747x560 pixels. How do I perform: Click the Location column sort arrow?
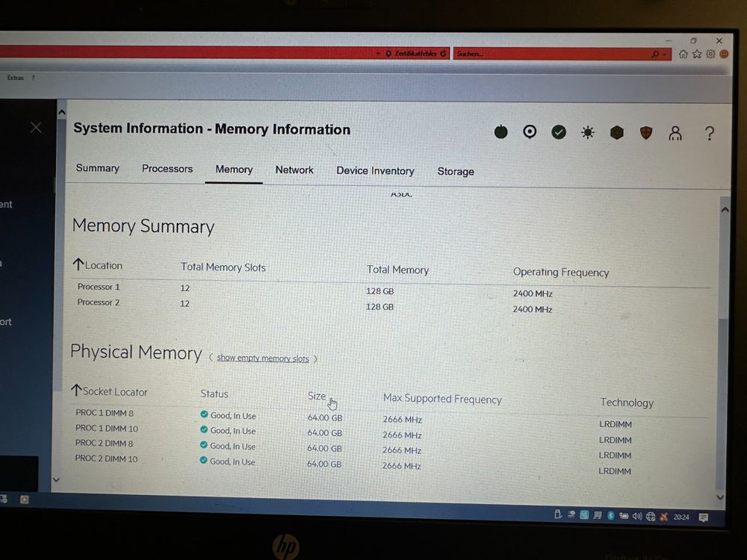(x=78, y=264)
